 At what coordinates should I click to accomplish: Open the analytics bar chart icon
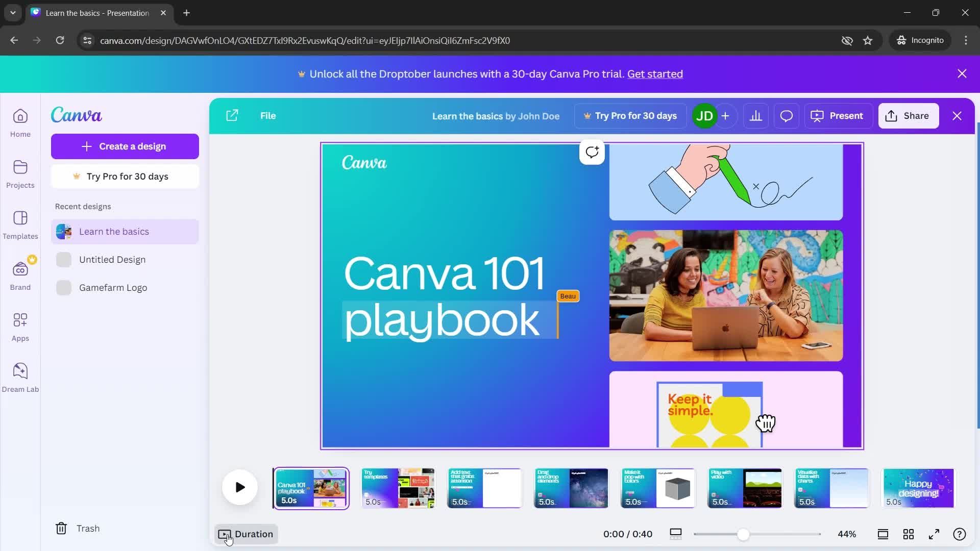click(756, 116)
